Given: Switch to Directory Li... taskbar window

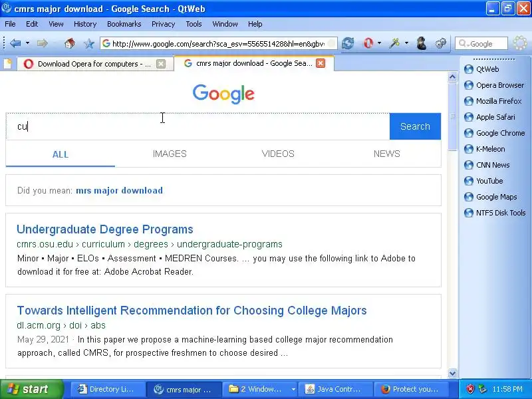Looking at the screenshot, I should pos(108,389).
